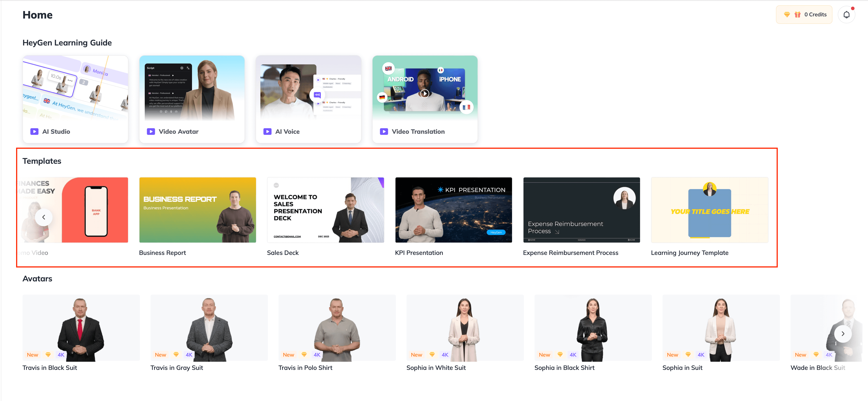Open the 0 Credits button
Viewport: 868px width, 401px height.
coord(804,15)
